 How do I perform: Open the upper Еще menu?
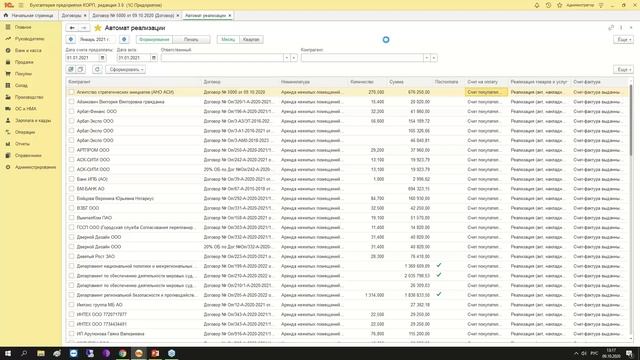pyautogui.click(x=624, y=40)
